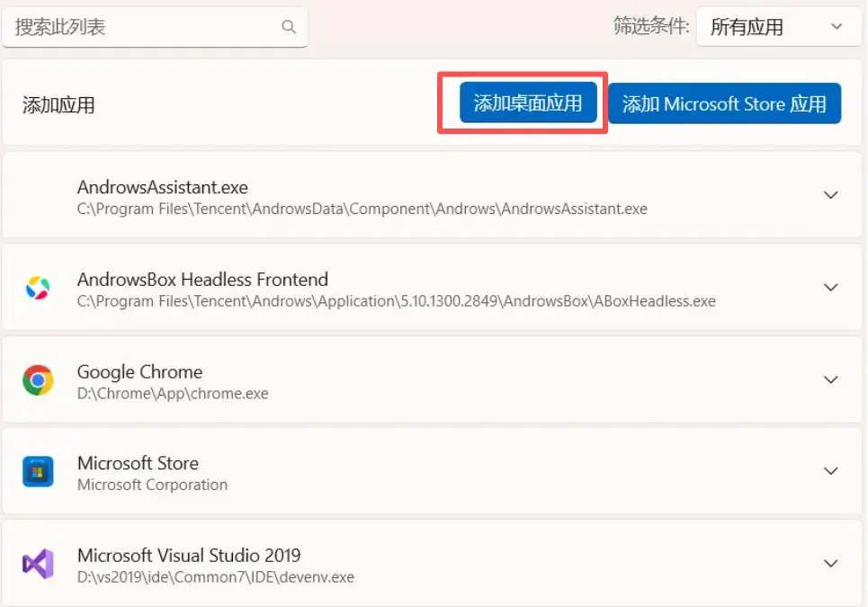Select the AndrowsAssistant.exe title text
This screenshot has height=607, width=868.
click(x=162, y=187)
